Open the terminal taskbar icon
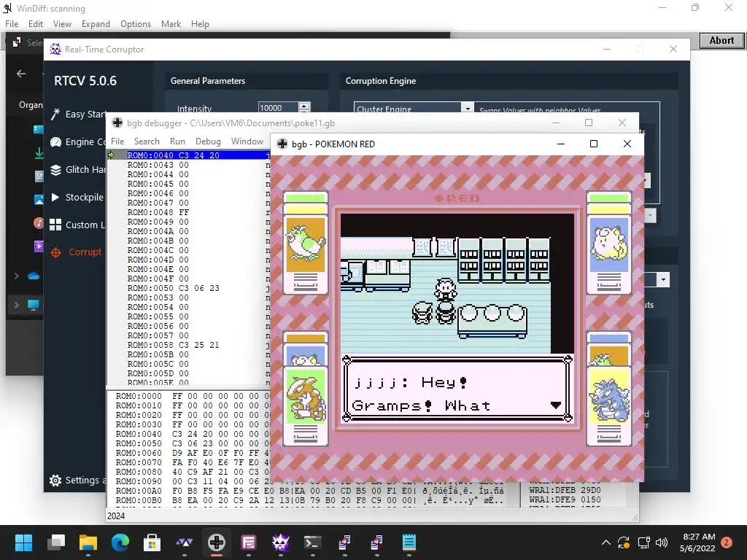 (x=312, y=542)
